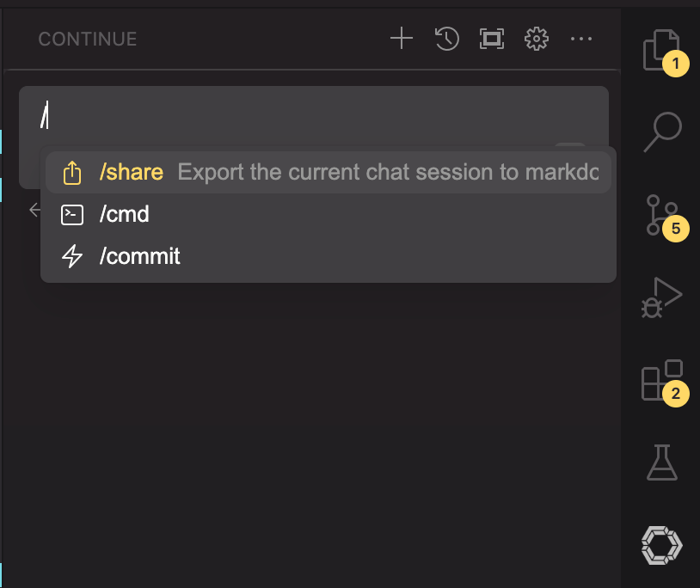Screen dimensions: 700x588
Task: Choose the /cmd slash command
Action: [125, 214]
